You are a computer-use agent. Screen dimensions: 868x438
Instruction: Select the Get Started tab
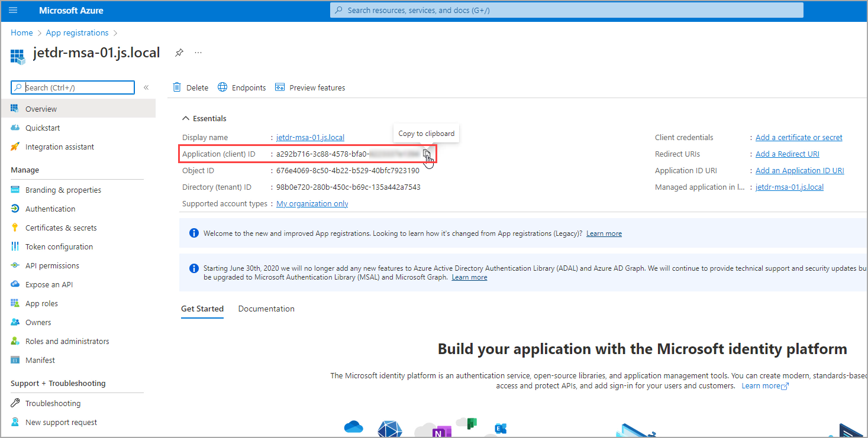click(202, 309)
